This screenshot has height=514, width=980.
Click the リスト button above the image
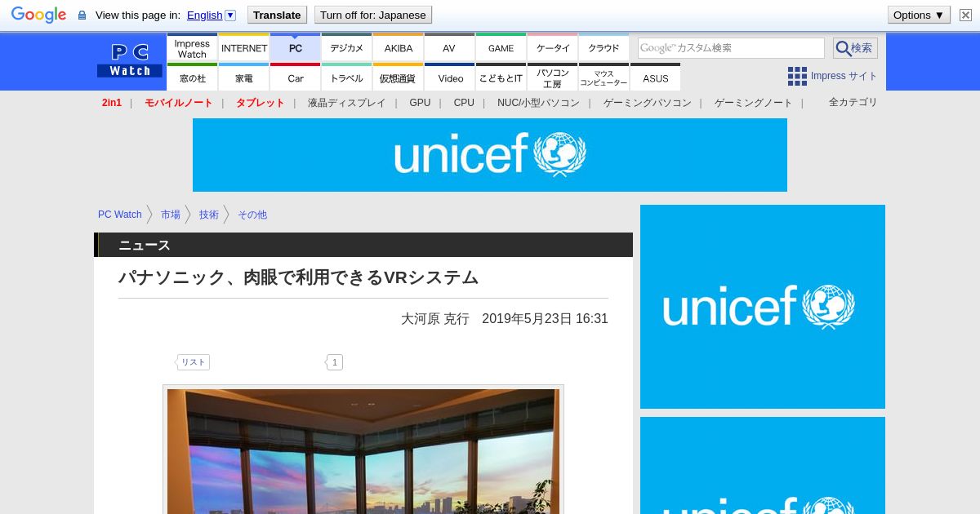coord(194,362)
